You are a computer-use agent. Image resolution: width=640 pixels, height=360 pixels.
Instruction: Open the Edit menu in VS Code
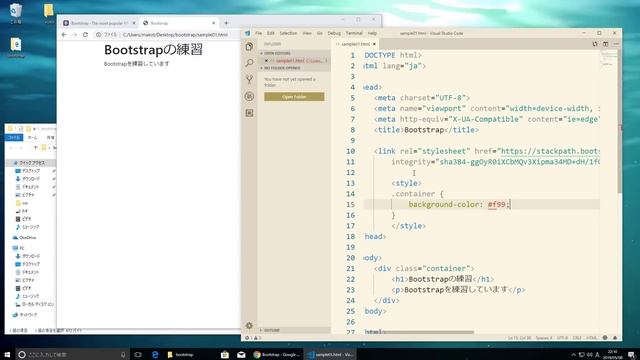pos(271,33)
